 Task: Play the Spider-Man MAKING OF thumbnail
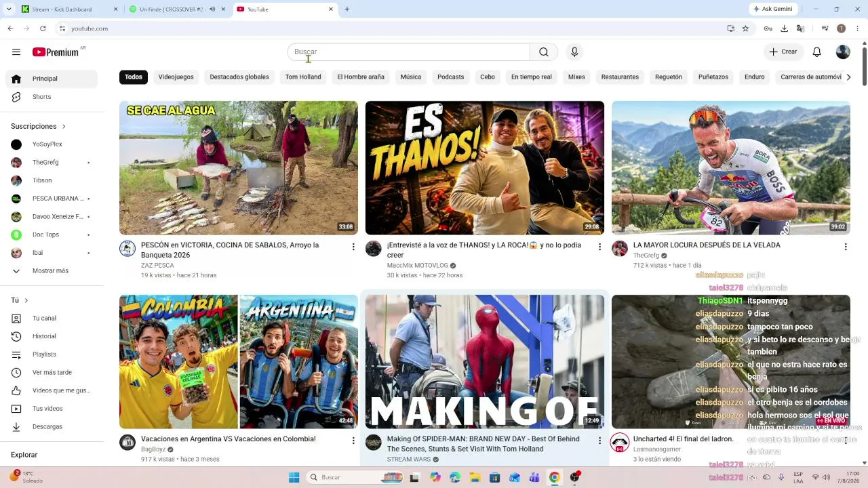click(485, 362)
